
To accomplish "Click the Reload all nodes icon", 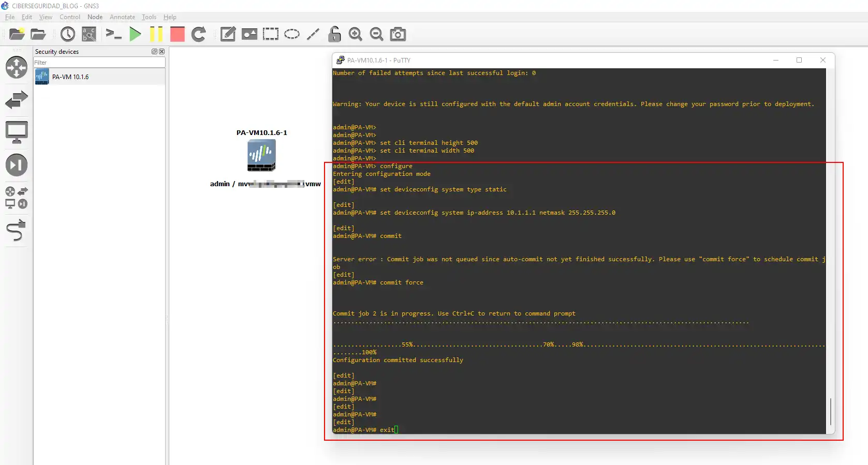I will coord(199,34).
